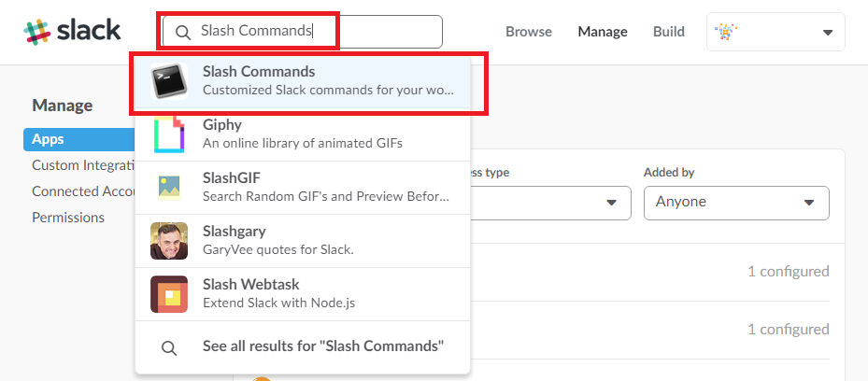Viewport: 868px width, 381px height.
Task: Focus the Slash Commands search field
Action: coord(302,32)
